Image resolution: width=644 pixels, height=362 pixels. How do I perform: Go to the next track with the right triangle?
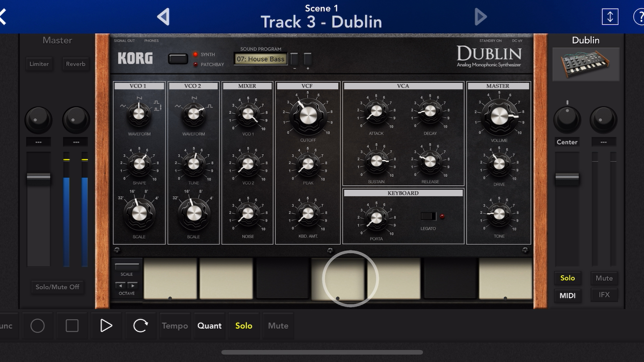[481, 17]
